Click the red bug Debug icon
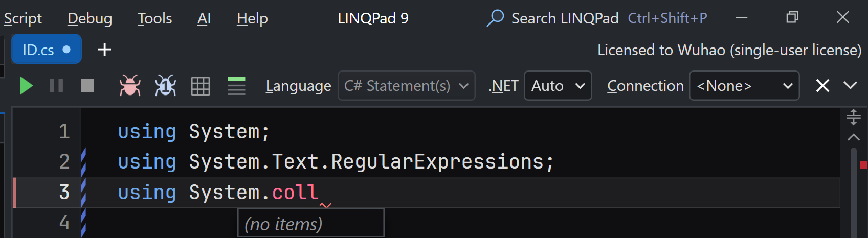Screen dimensions: 868x238 [x=130, y=86]
